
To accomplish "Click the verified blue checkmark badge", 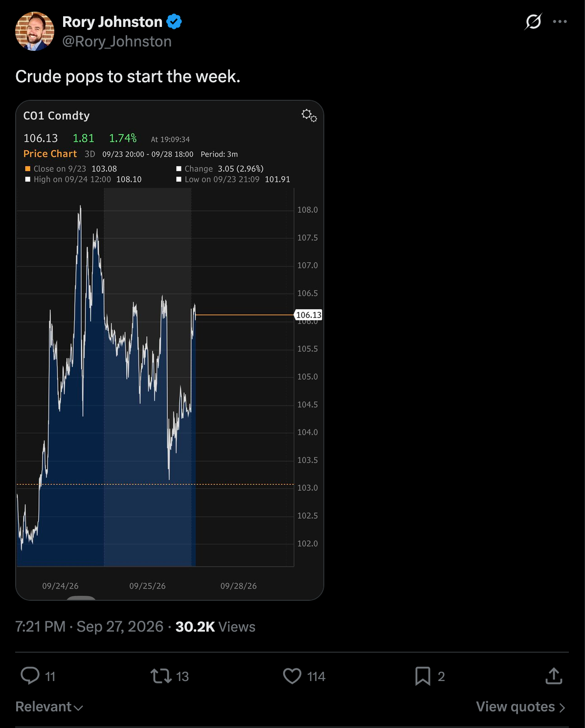I will [174, 22].
